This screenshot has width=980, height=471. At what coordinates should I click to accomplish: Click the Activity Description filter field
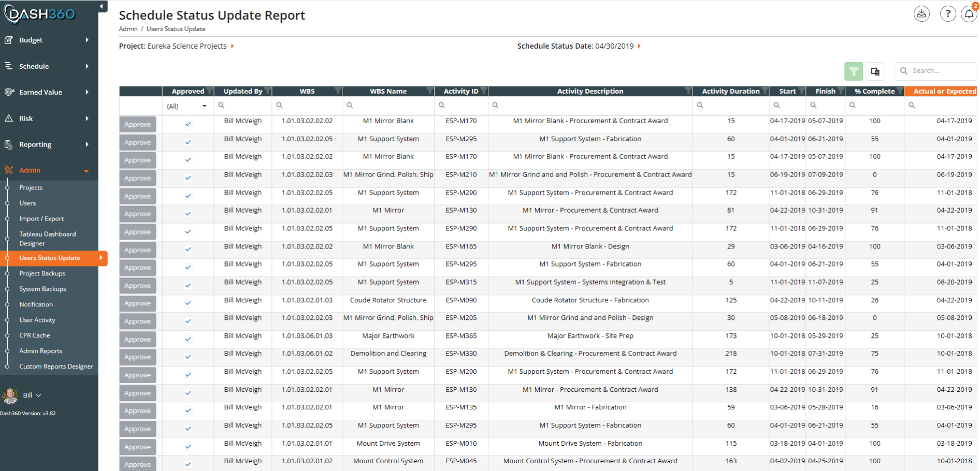[590, 105]
